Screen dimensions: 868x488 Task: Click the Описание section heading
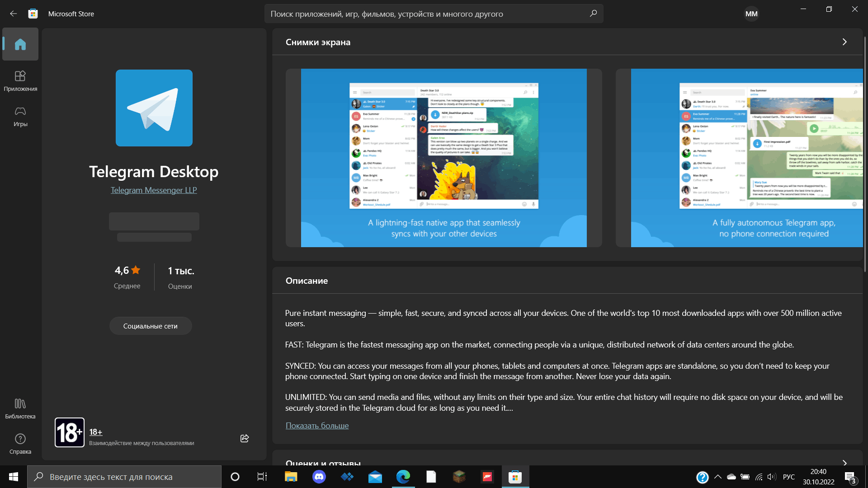click(307, 281)
